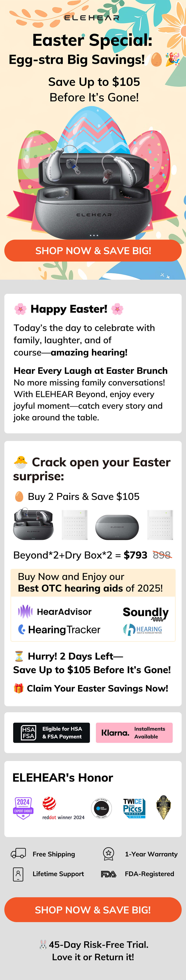This screenshot has height=980, width=186.
Task: Click the Free Shipping truck icon
Action: 18,853
